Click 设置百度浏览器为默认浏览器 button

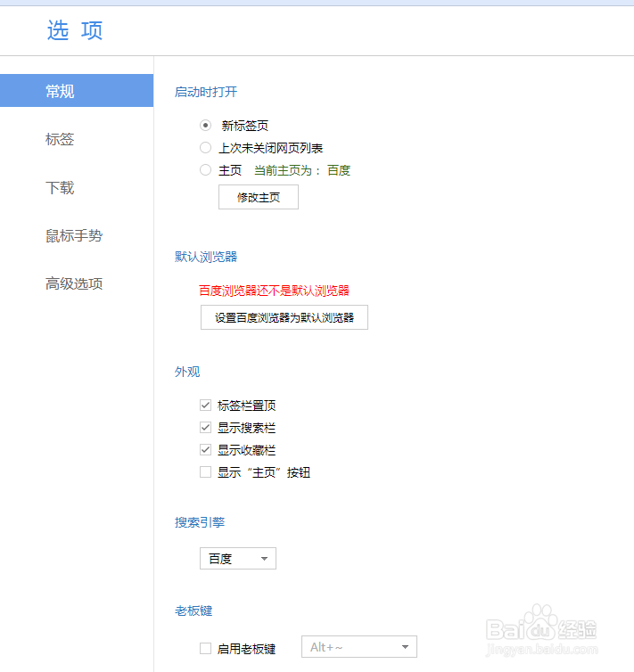click(284, 317)
